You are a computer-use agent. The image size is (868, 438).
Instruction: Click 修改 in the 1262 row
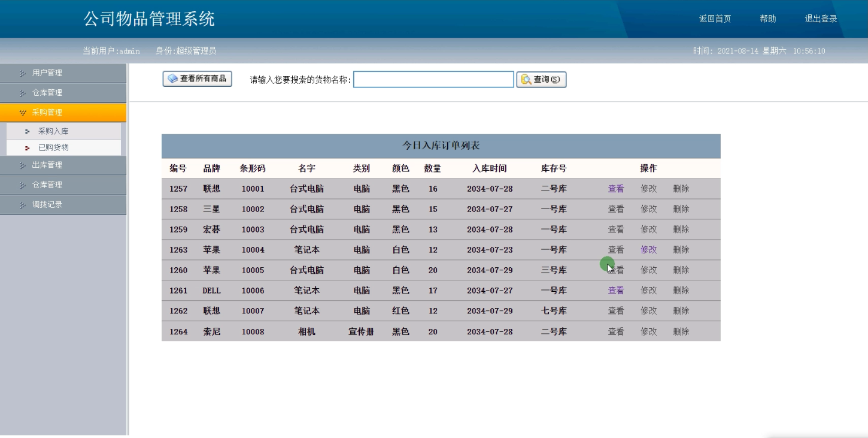[648, 311]
